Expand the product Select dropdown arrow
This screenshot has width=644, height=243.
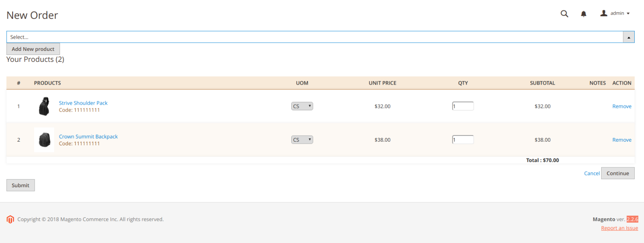click(x=629, y=37)
